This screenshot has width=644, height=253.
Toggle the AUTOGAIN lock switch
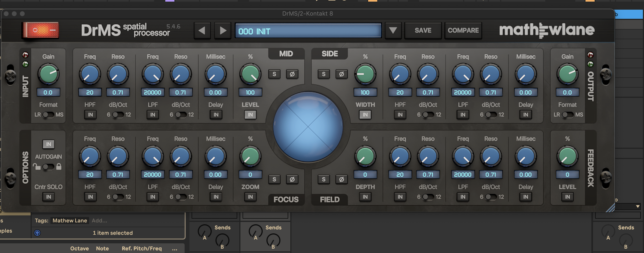point(48,167)
